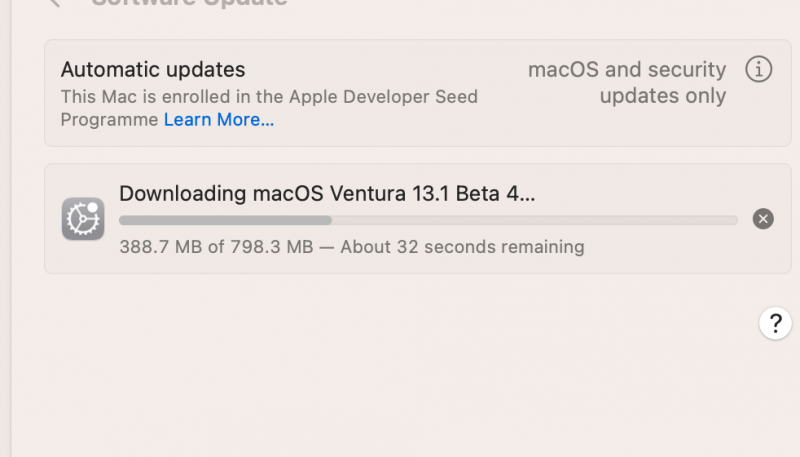Screen dimensions: 800x457
Task: Open the Automatic updates info button
Action: [759, 70]
